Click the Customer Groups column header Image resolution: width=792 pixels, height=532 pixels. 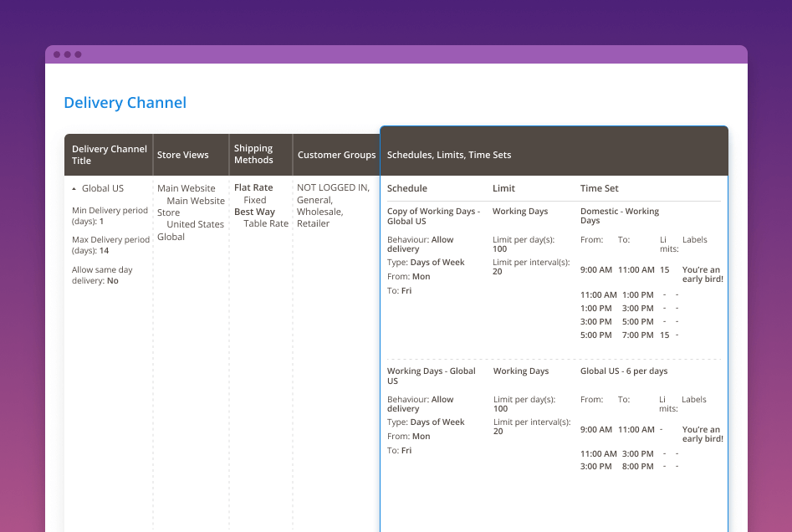click(x=336, y=155)
